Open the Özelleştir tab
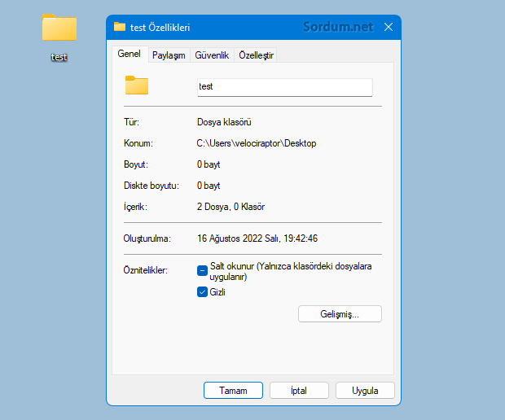 [256, 55]
